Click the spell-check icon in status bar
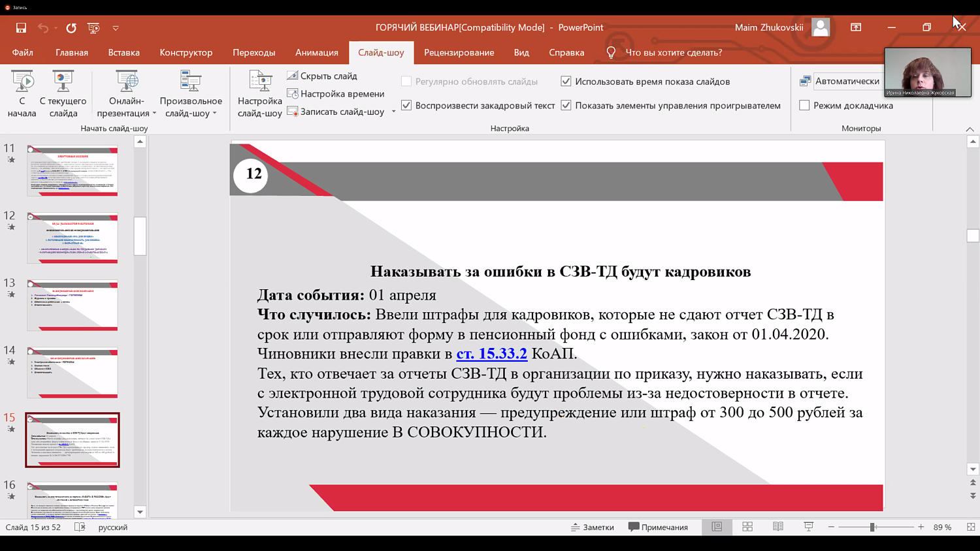 click(80, 527)
